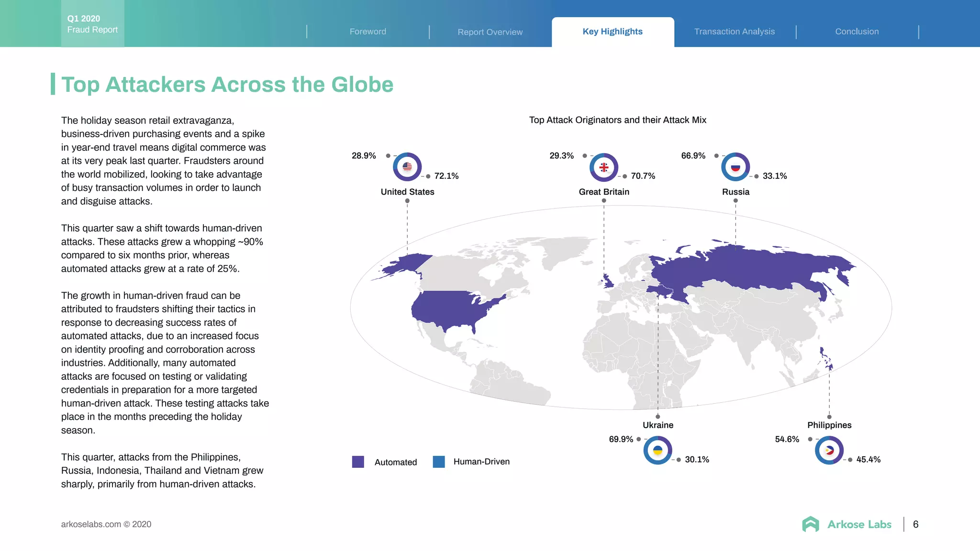Click the Ukraine flag donut icon
The height and width of the screenshot is (551, 980).
click(x=657, y=450)
